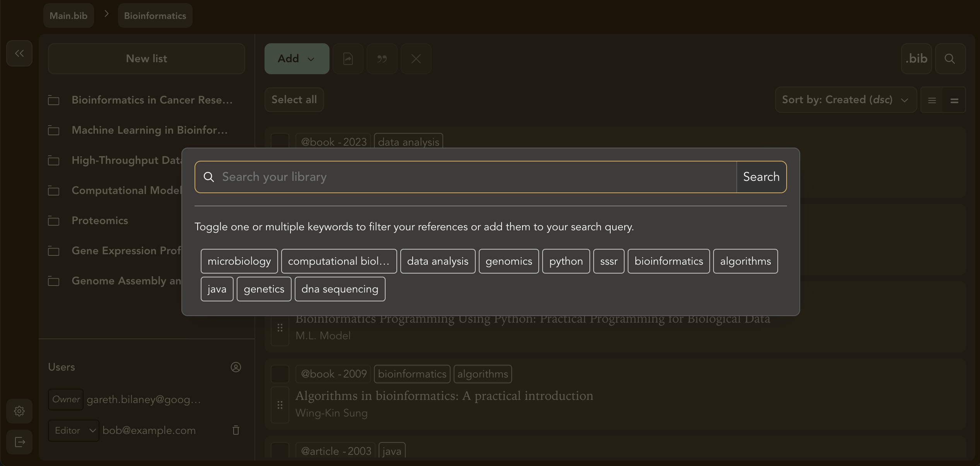Switch list density using the compact view icon
980x466 pixels.
[x=954, y=100]
